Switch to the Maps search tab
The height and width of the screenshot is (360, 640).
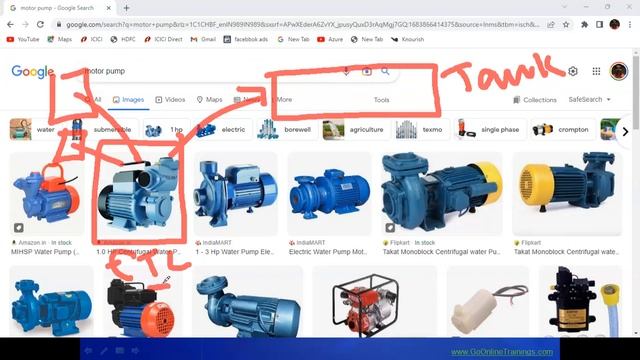[x=210, y=100]
